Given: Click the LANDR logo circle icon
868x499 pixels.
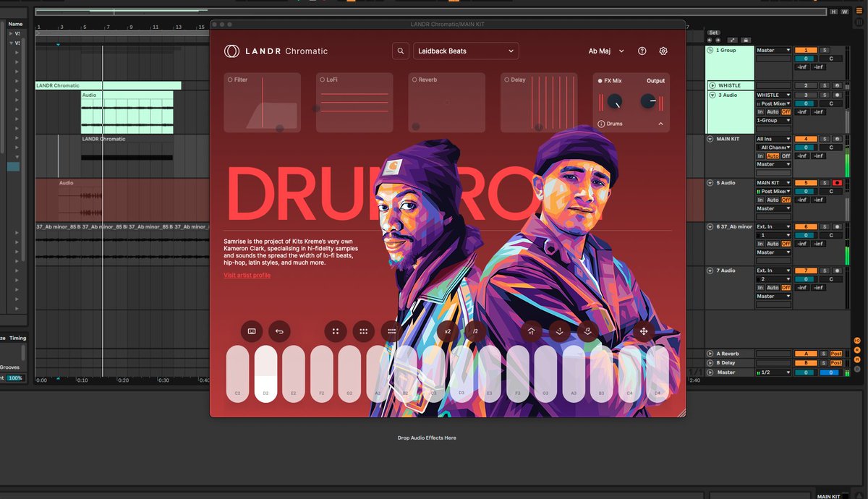Looking at the screenshot, I should pos(231,51).
